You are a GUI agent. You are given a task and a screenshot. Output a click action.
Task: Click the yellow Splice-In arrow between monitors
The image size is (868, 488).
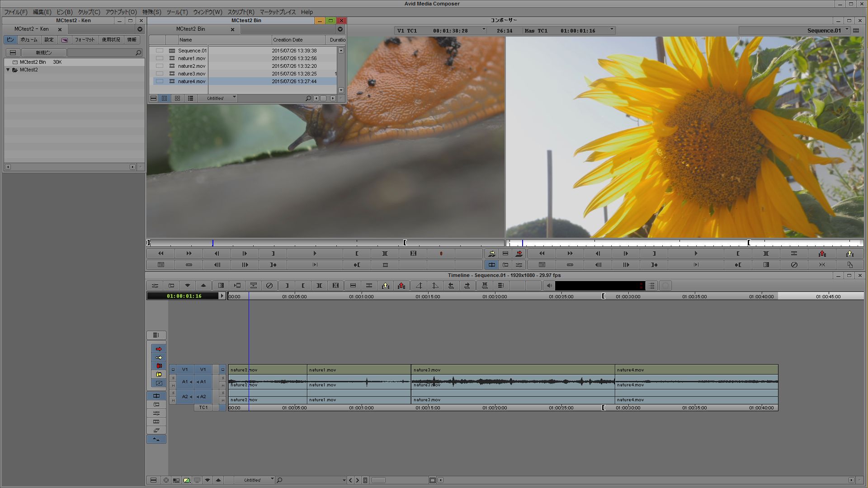point(492,253)
